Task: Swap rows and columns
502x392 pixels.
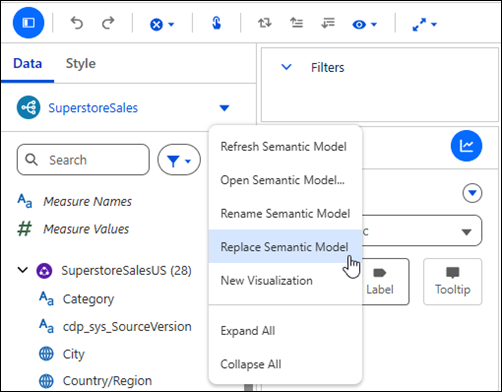Action: pos(265,23)
